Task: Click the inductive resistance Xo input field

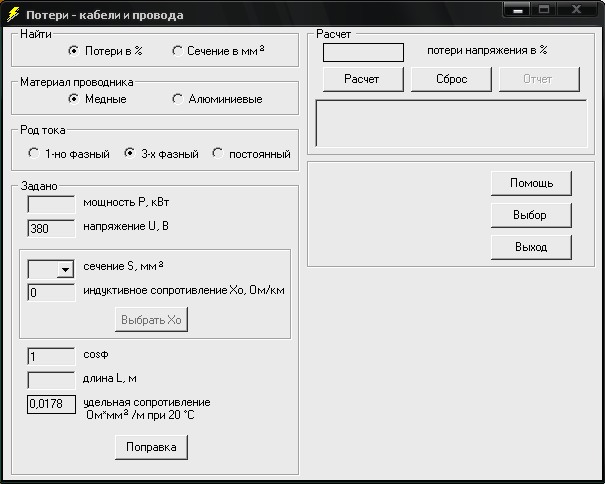Action: click(51, 293)
